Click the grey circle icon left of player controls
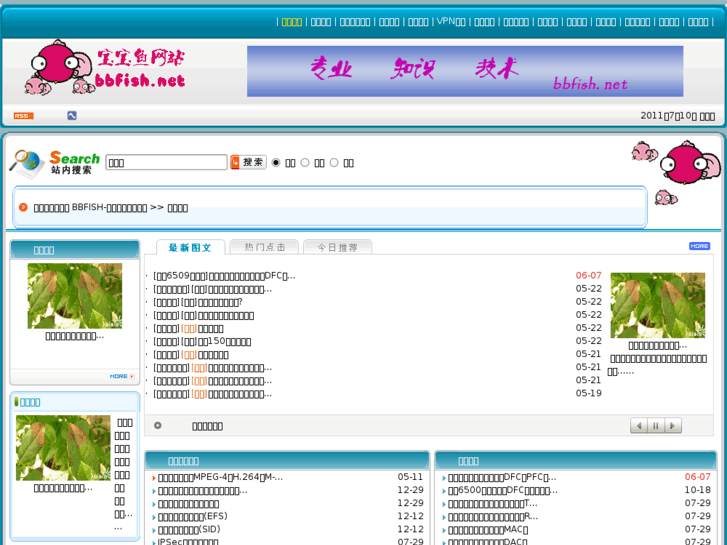 coord(158,425)
